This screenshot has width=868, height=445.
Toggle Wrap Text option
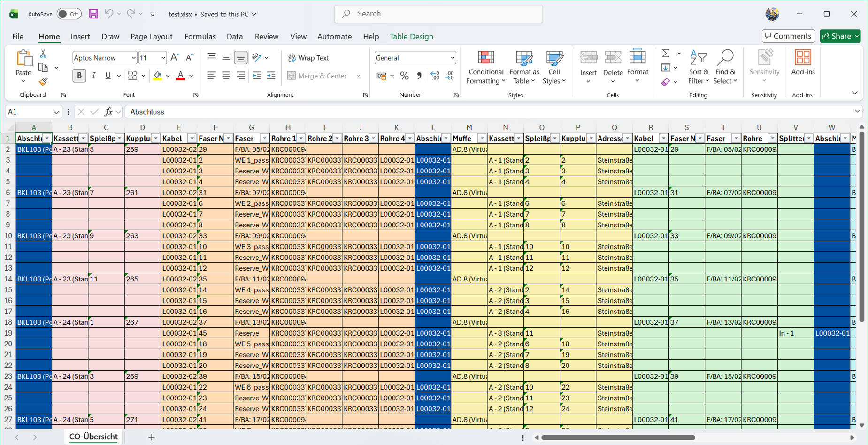click(x=308, y=58)
